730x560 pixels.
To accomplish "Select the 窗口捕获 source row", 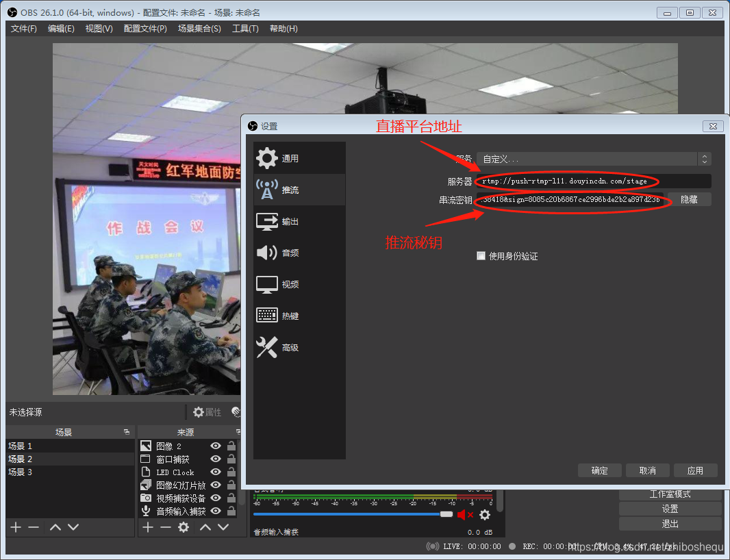I will tap(188, 459).
